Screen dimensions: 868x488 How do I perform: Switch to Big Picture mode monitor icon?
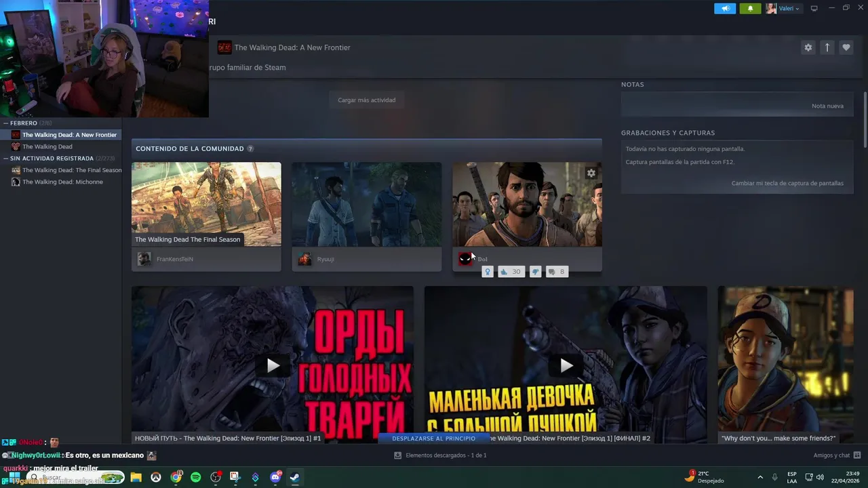pyautogui.click(x=814, y=8)
